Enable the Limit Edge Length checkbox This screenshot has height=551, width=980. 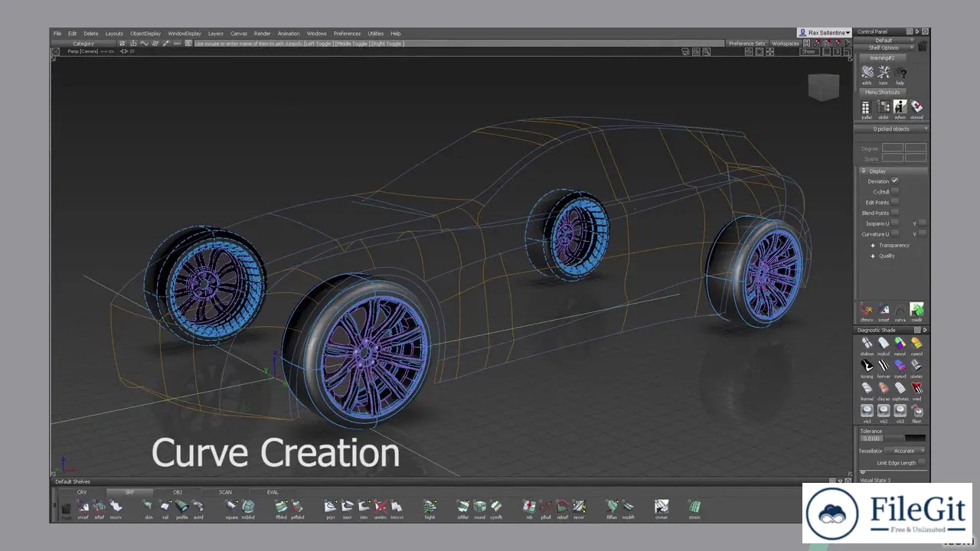pos(921,462)
